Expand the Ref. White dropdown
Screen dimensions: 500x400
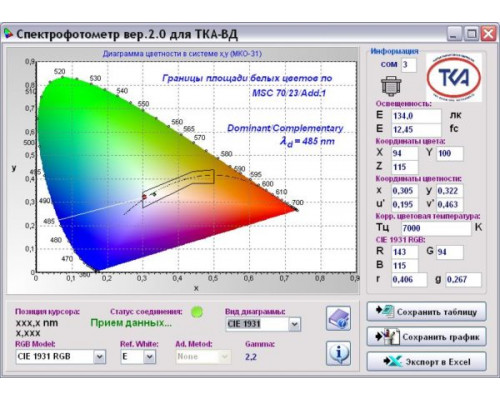coord(150,357)
